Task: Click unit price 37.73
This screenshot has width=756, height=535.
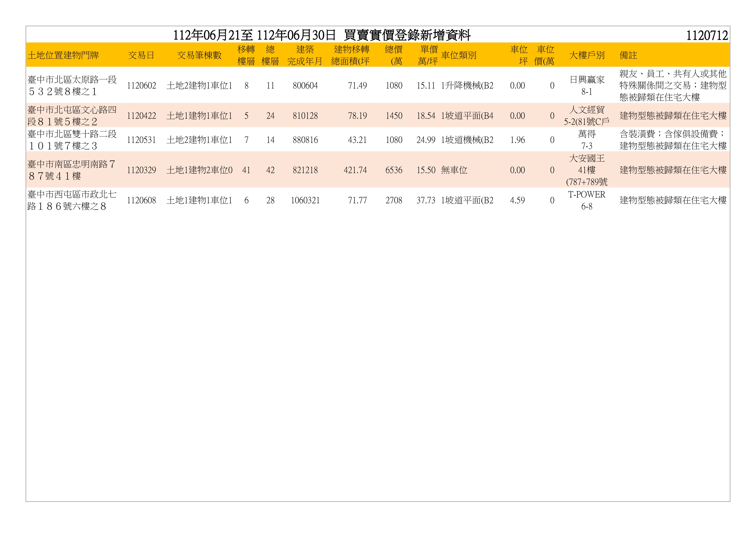Action: (x=426, y=200)
